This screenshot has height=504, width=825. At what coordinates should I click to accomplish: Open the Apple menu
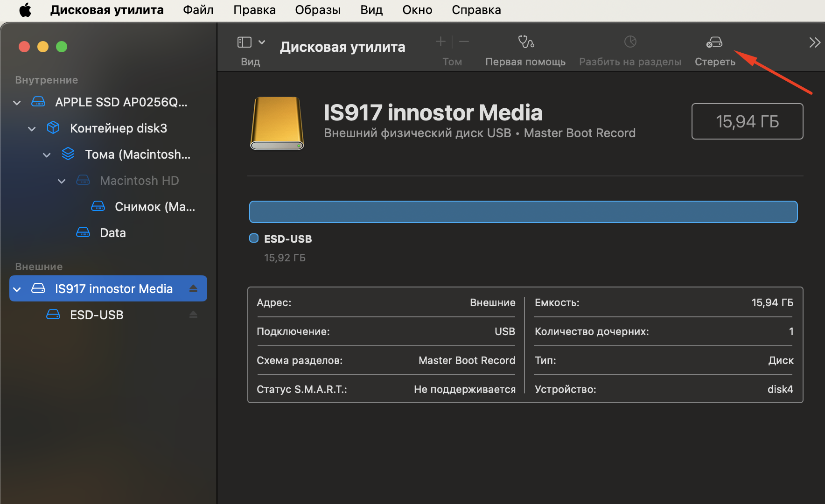(x=25, y=10)
